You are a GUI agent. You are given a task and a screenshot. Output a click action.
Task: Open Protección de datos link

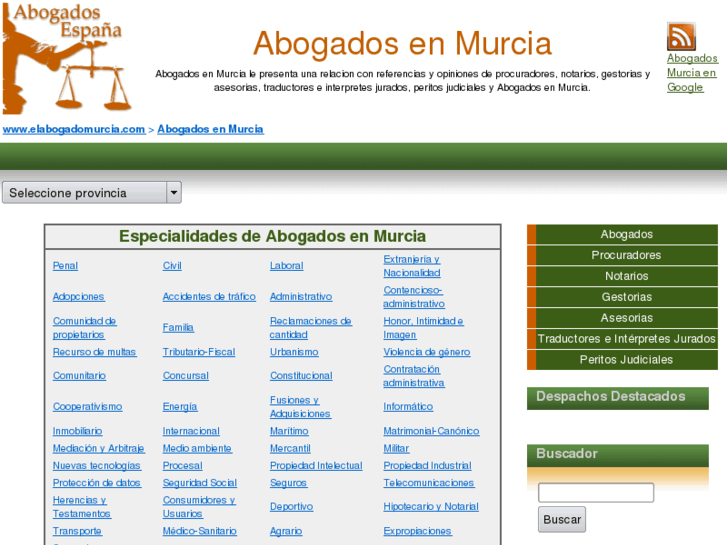[x=96, y=483]
